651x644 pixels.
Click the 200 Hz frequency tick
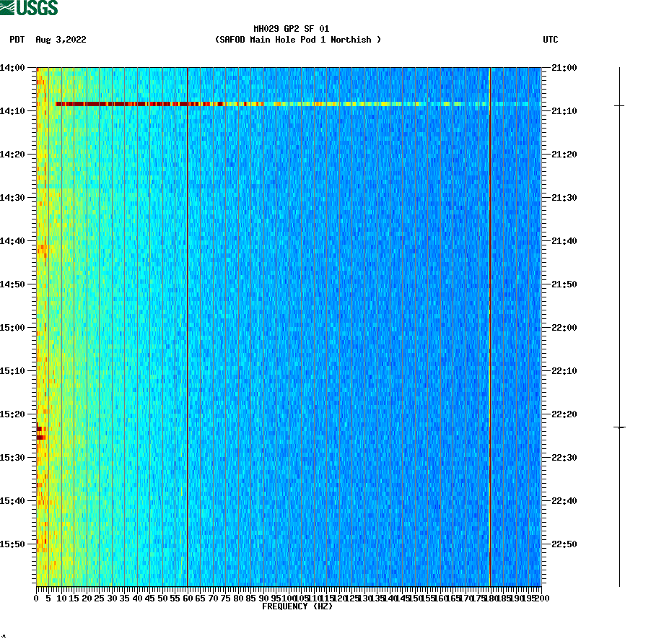click(x=541, y=598)
